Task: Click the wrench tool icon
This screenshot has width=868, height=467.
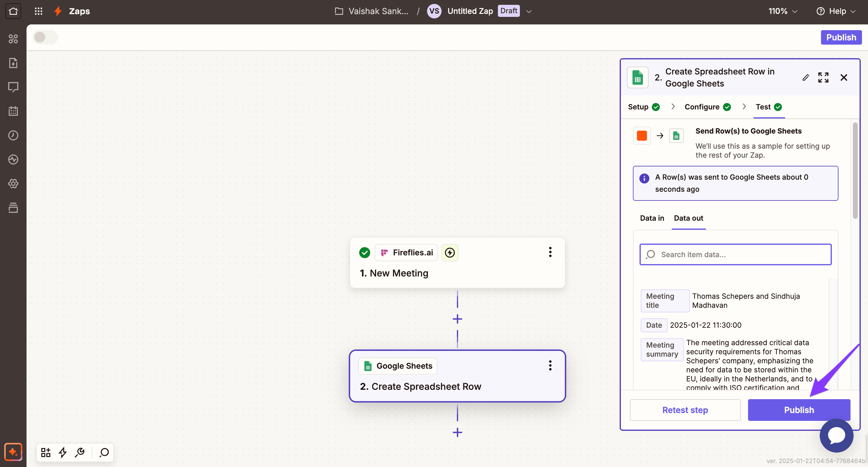Action: click(x=80, y=452)
